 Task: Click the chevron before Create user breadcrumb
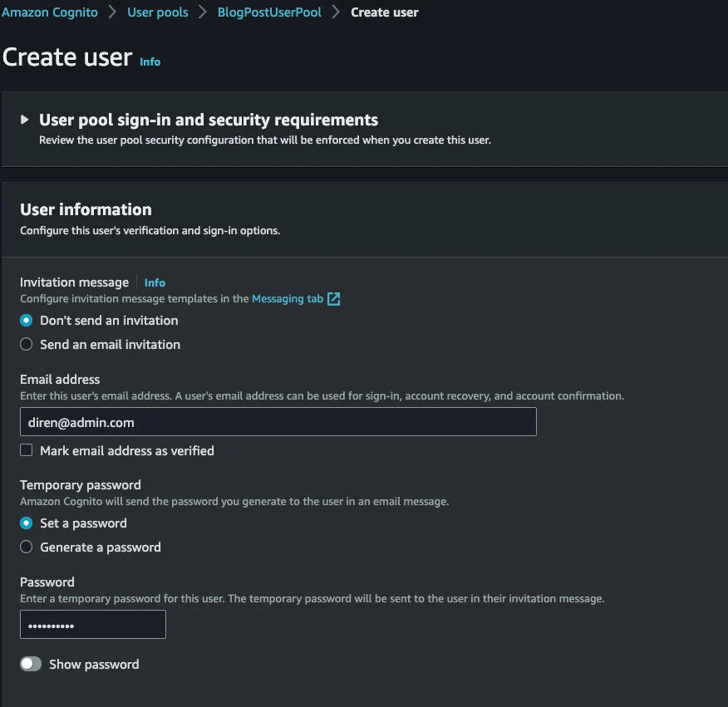pyautogui.click(x=336, y=12)
